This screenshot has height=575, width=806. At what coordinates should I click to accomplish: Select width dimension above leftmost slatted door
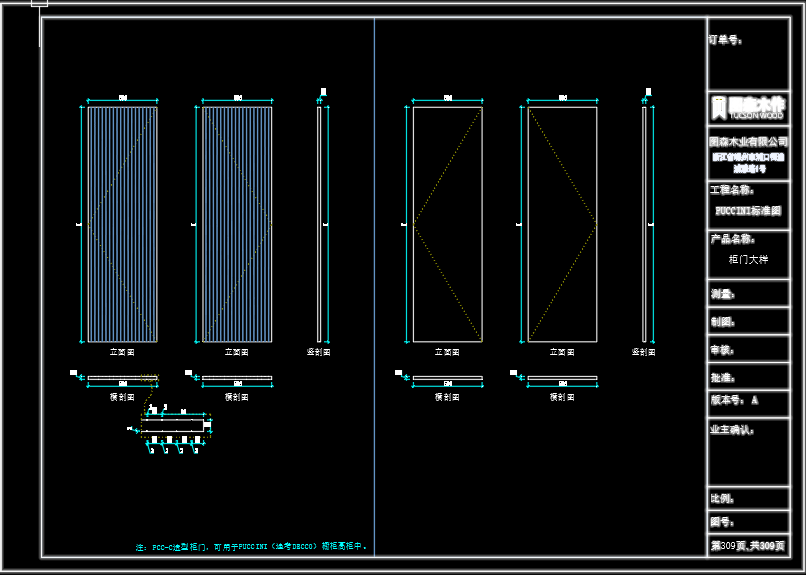coord(122,100)
